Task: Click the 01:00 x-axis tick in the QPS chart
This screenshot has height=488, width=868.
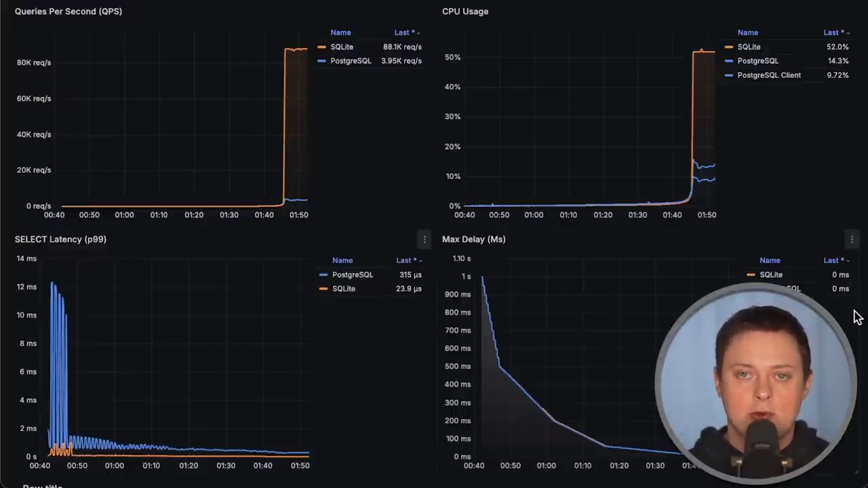Action: click(x=124, y=215)
